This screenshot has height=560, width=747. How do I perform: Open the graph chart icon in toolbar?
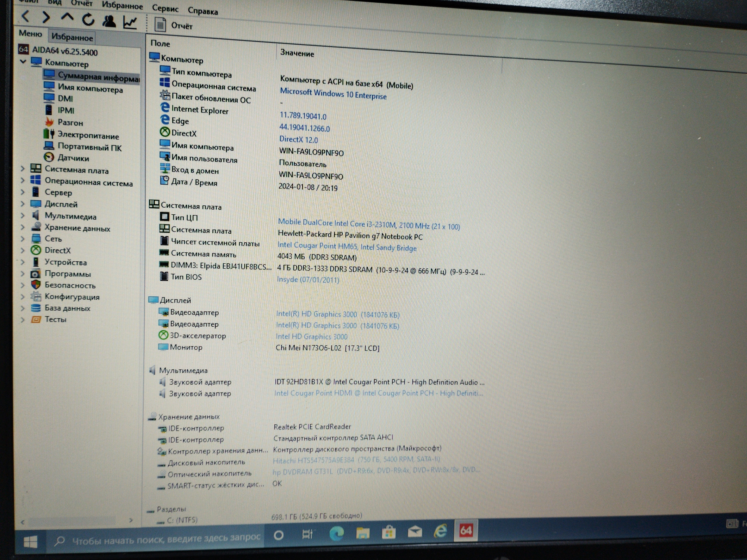[x=130, y=22]
